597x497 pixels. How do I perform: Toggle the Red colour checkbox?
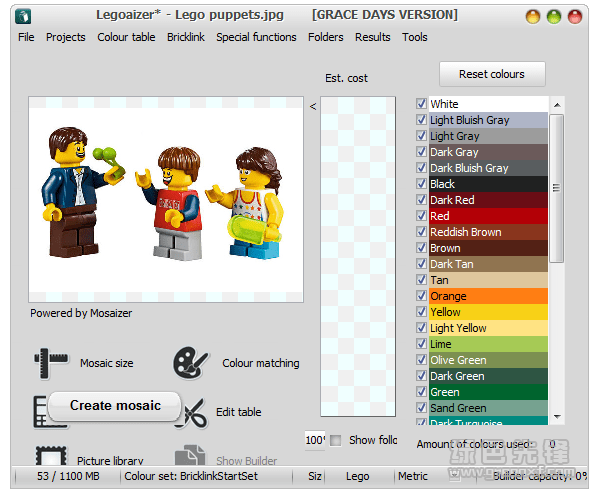click(421, 216)
